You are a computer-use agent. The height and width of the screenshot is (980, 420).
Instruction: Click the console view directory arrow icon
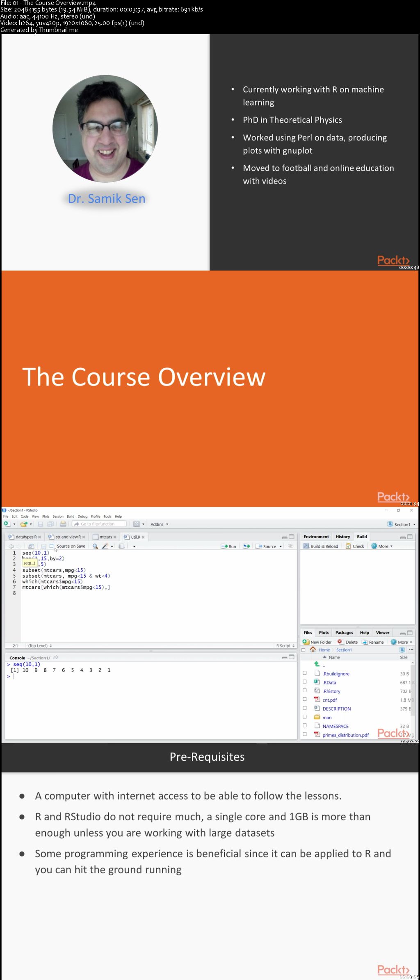point(56,657)
